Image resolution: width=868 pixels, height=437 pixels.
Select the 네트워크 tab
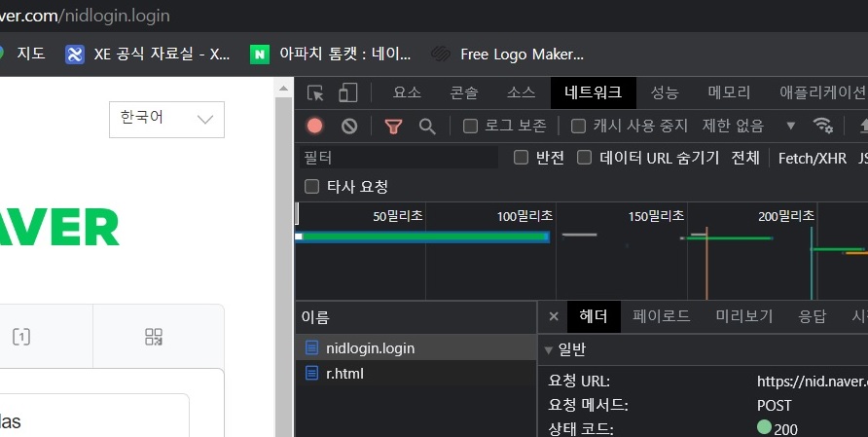pos(593,92)
